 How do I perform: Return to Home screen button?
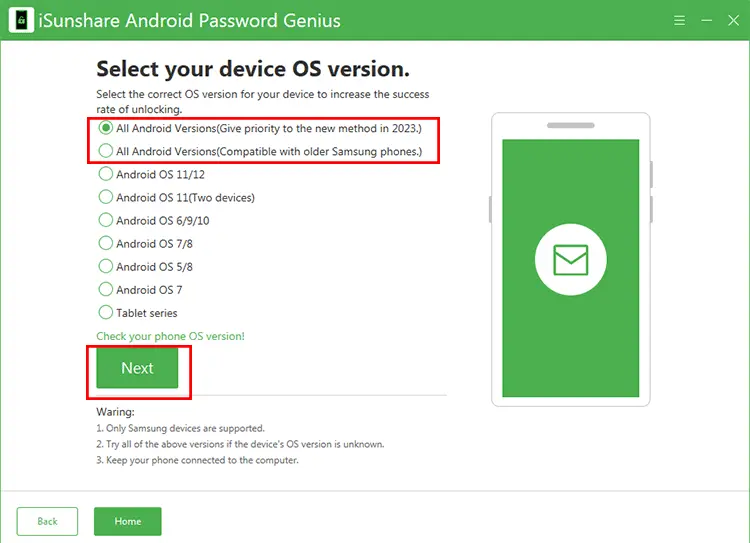[128, 521]
